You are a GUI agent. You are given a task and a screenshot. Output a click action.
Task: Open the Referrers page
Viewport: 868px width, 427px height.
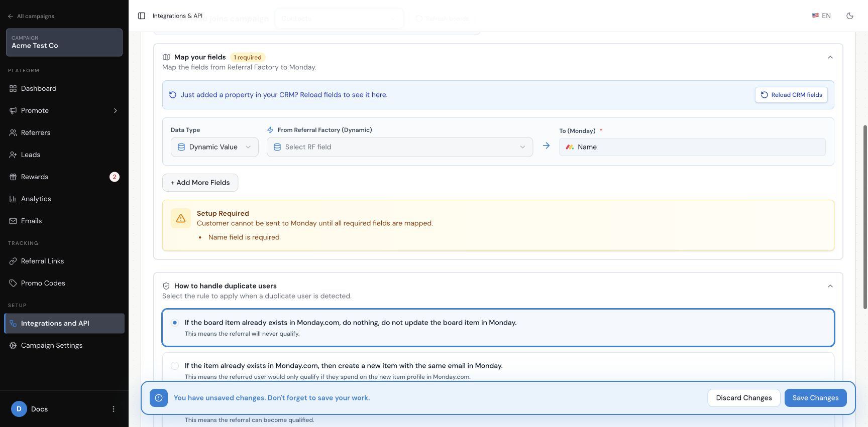tap(64, 132)
